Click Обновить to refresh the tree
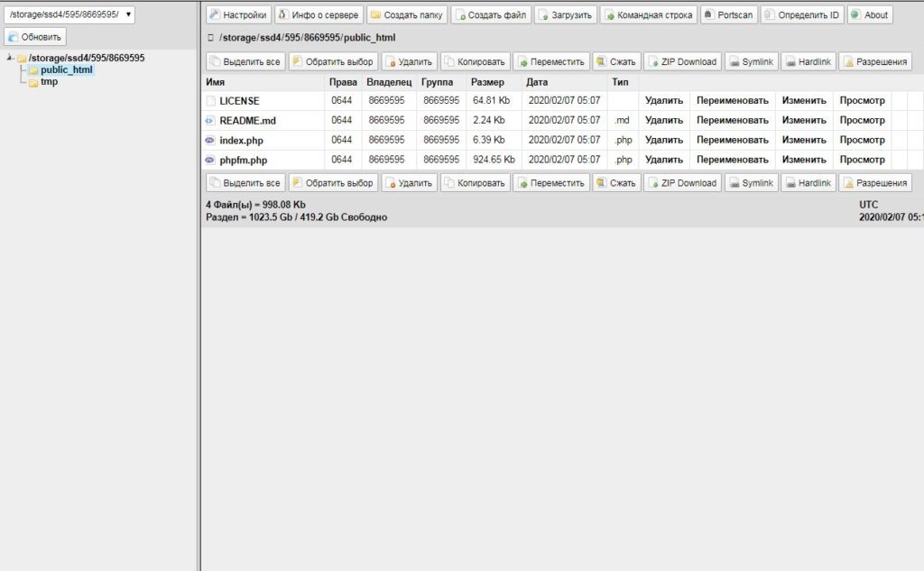 [x=35, y=37]
